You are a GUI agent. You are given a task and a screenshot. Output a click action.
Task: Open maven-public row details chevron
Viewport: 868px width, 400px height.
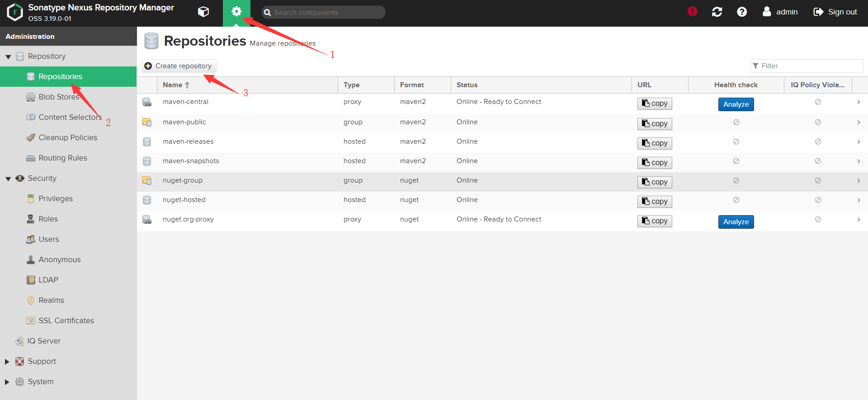click(859, 122)
